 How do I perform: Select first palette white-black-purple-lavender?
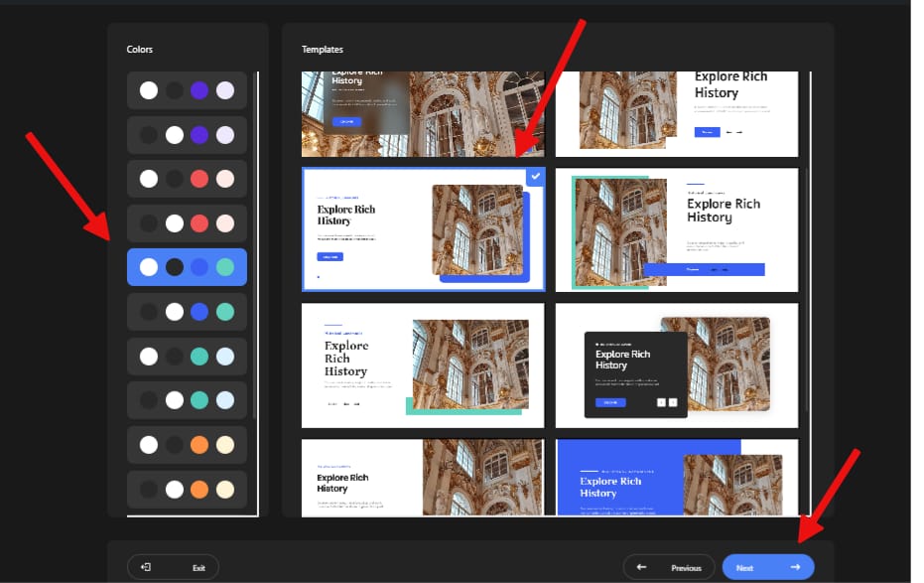pyautogui.click(x=187, y=90)
